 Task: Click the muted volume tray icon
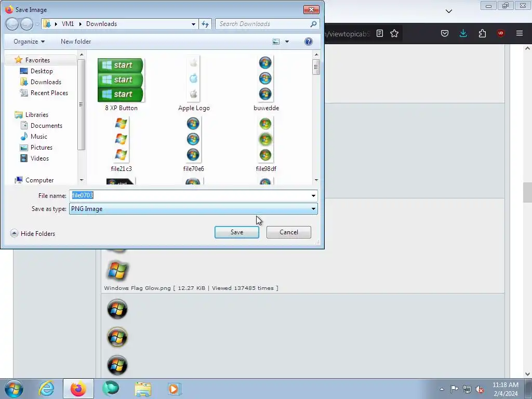click(x=480, y=389)
